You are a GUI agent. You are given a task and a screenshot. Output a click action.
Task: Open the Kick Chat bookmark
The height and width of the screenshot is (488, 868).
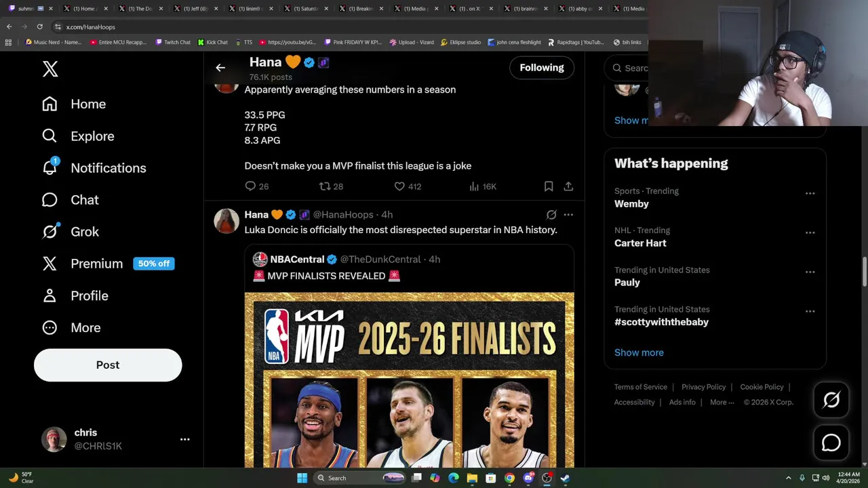pos(213,42)
